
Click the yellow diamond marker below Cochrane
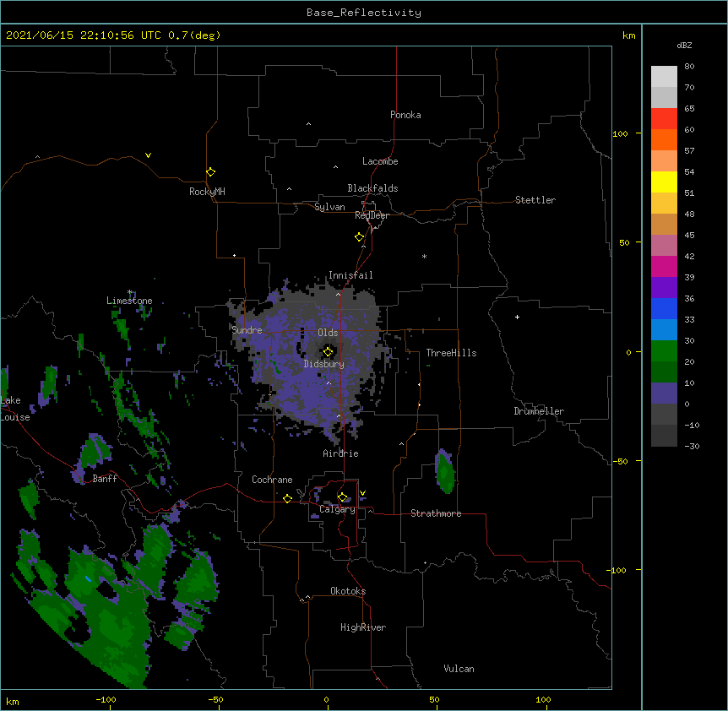pyautogui.click(x=287, y=498)
